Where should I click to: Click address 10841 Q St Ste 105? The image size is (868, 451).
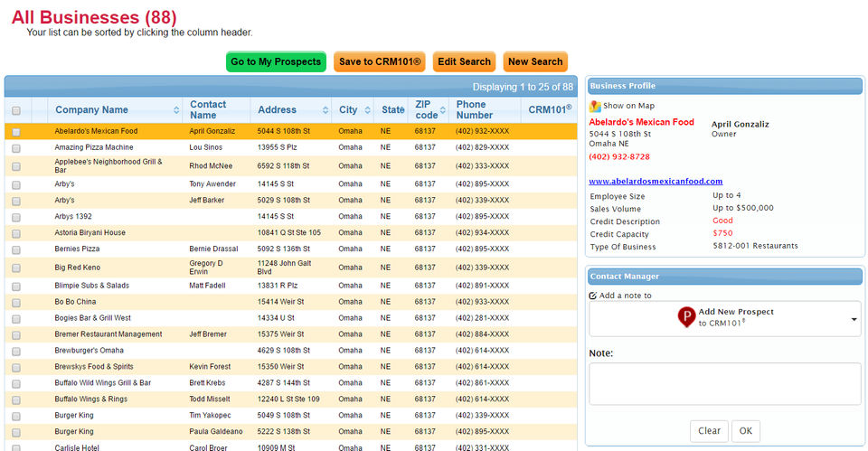point(289,232)
